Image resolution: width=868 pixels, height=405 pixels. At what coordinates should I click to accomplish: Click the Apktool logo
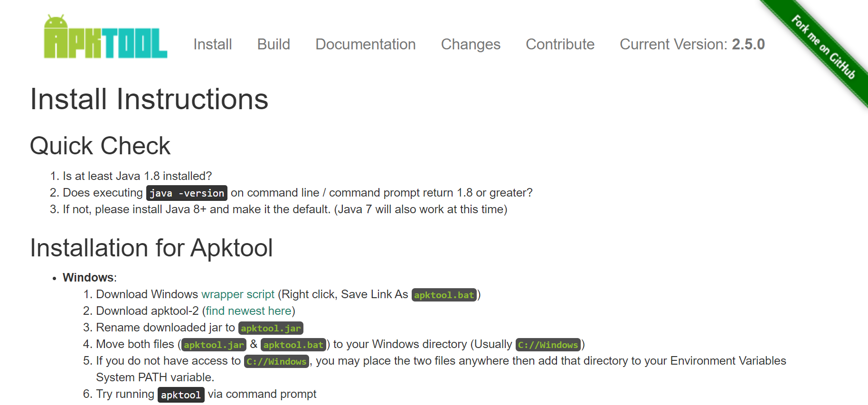[105, 37]
